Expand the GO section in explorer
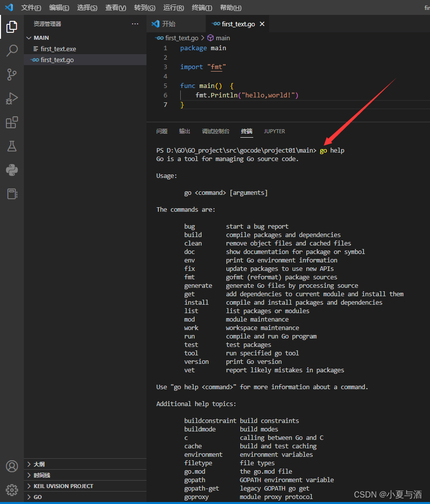 [85, 497]
